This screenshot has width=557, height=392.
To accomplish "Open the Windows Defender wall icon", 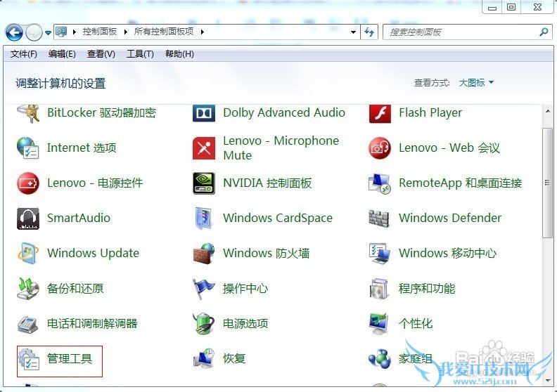I will pos(379,218).
